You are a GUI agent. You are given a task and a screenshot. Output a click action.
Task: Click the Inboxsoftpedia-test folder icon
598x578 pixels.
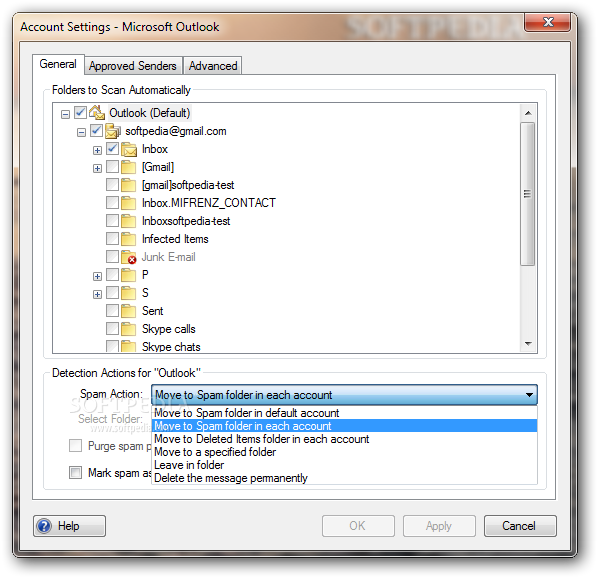[129, 221]
